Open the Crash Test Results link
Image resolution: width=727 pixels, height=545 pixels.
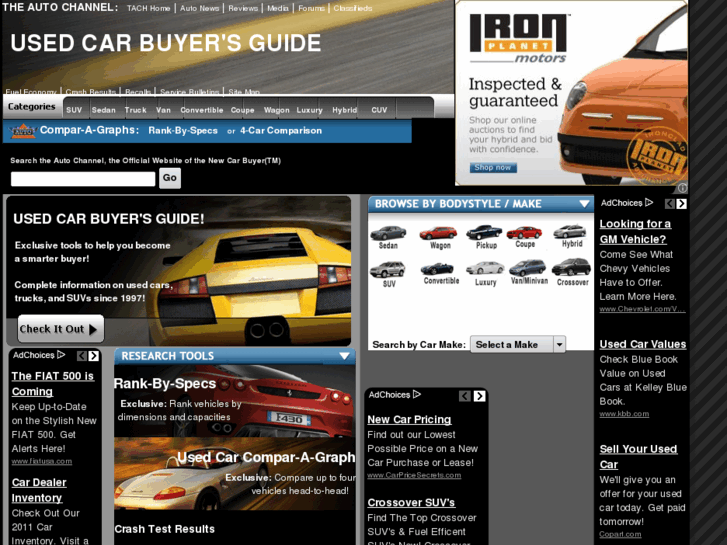[x=165, y=529]
